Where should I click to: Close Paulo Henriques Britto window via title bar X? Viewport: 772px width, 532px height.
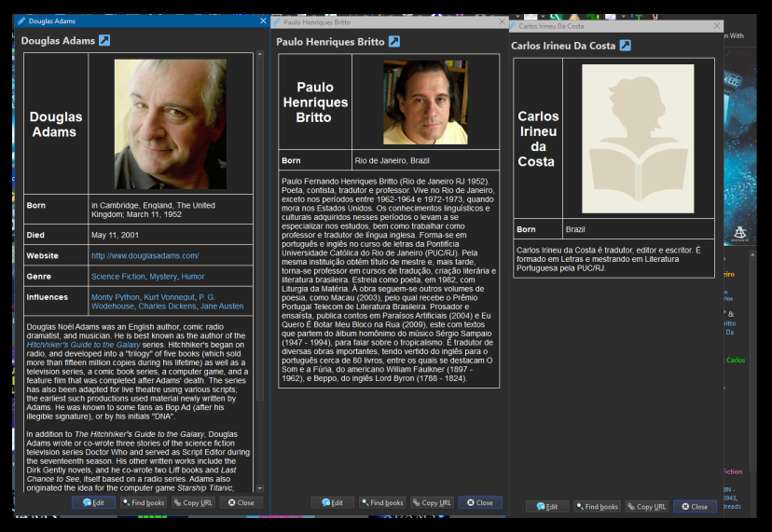502,22
